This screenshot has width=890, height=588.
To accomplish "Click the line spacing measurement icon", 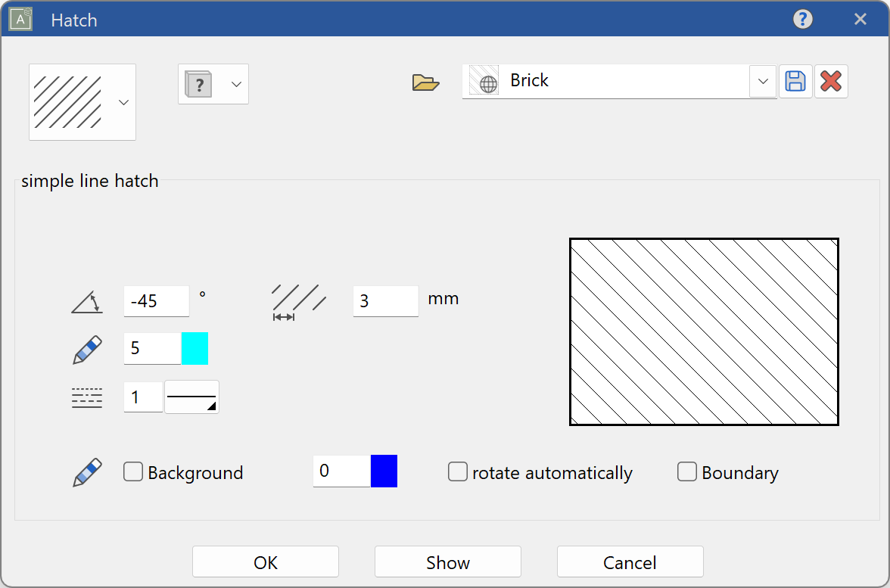I will [298, 300].
